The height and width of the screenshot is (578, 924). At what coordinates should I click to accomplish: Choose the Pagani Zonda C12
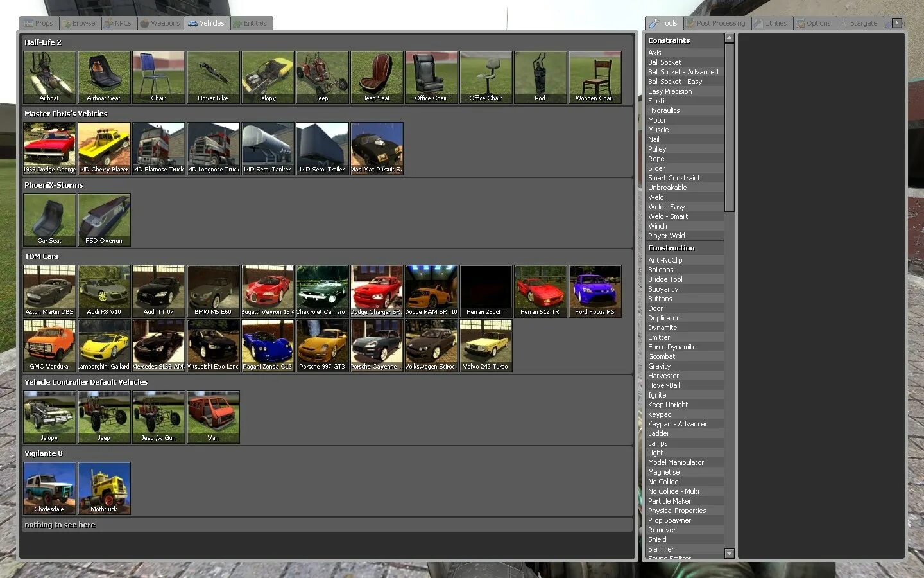268,346
